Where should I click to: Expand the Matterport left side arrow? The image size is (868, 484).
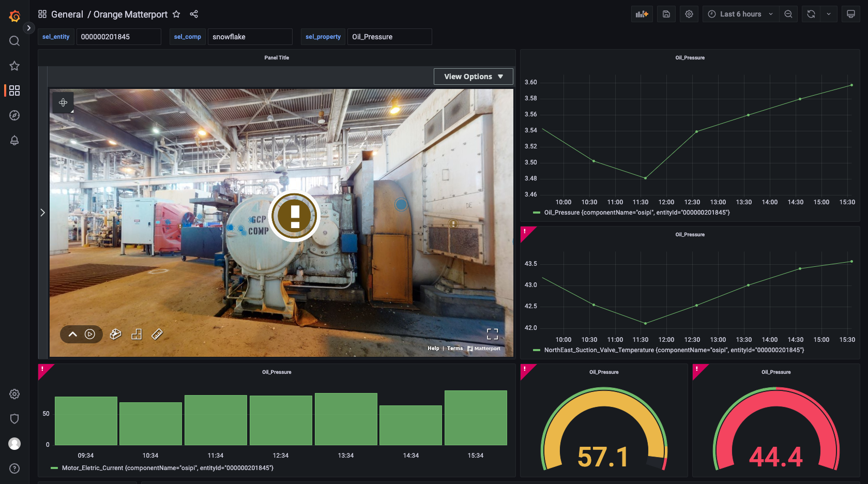(43, 213)
